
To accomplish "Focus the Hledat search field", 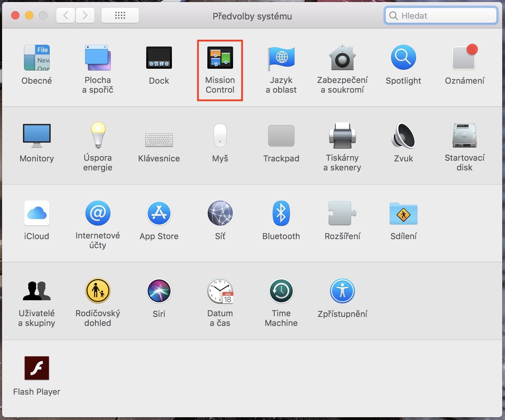I will coord(441,16).
